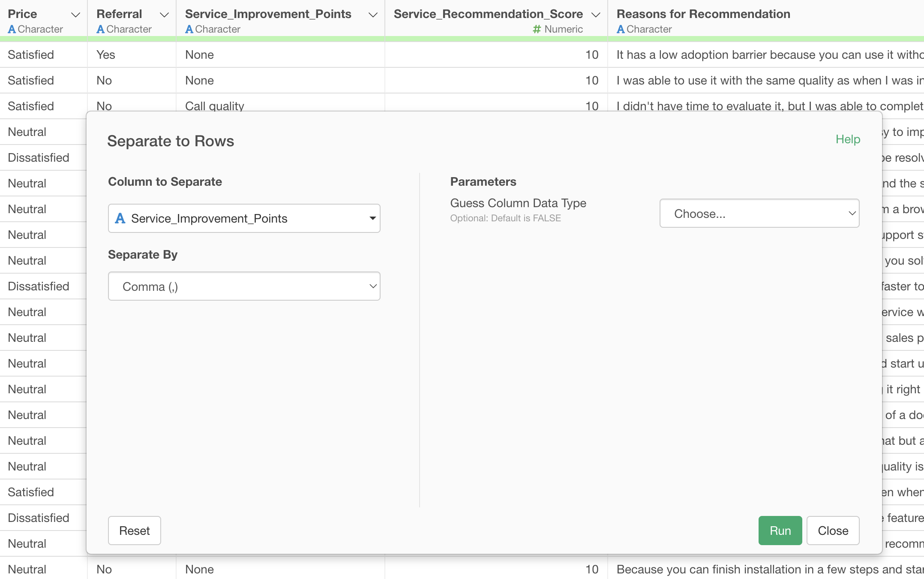Select the first row Satisfied Price cell
This screenshot has height=579, width=924.
(31, 55)
